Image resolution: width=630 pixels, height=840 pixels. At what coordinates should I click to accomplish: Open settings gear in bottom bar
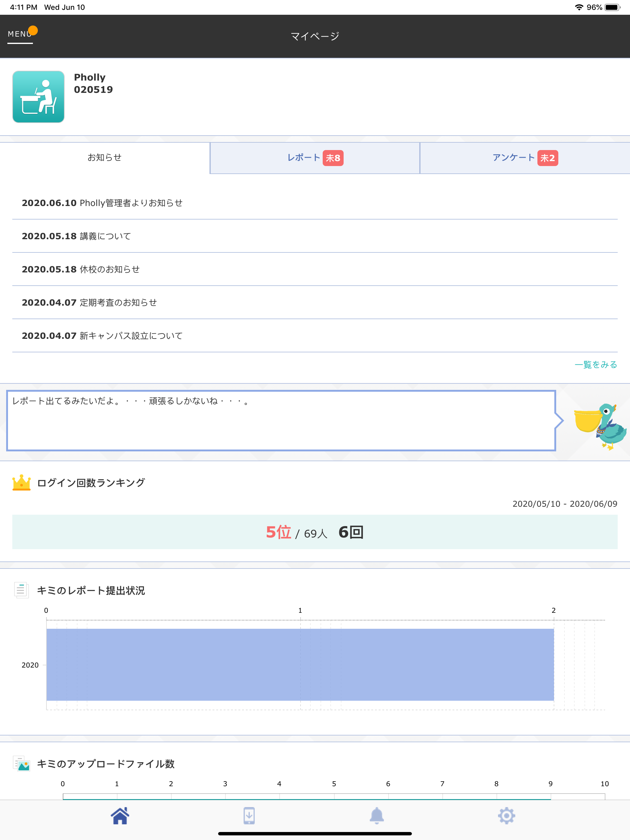[507, 815]
